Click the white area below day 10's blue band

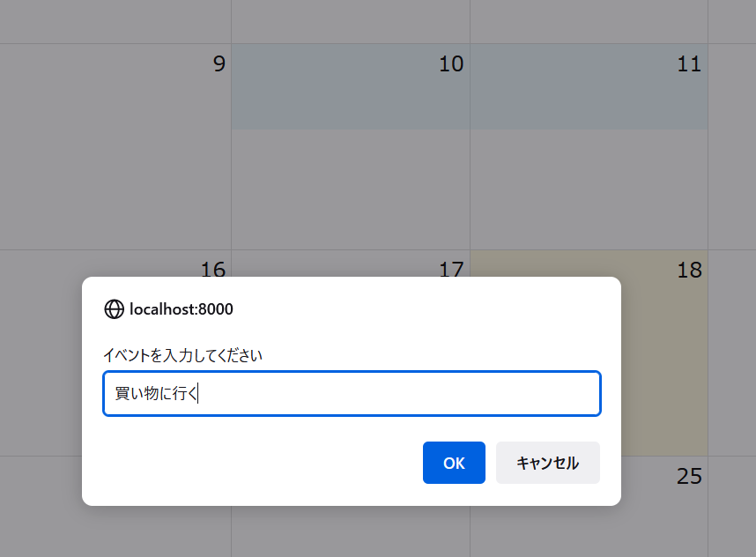[351, 189]
